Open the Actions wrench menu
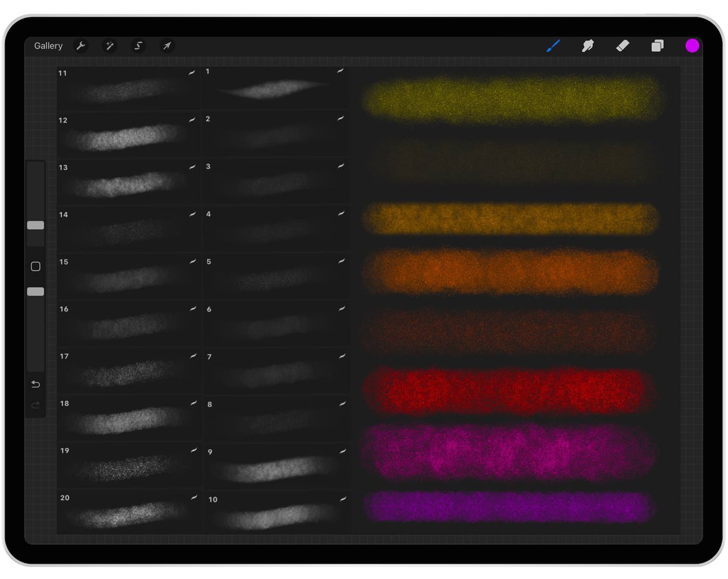 tap(81, 46)
